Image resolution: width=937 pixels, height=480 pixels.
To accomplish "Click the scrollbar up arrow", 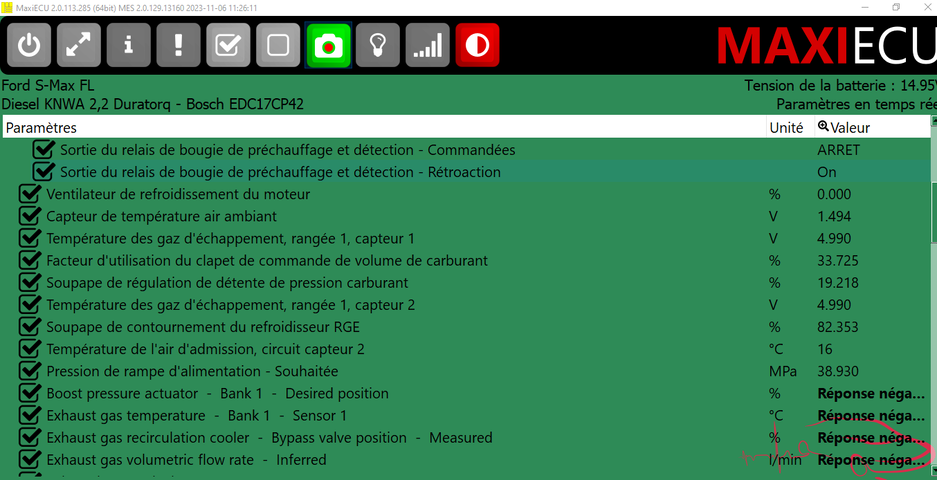I will (933, 121).
